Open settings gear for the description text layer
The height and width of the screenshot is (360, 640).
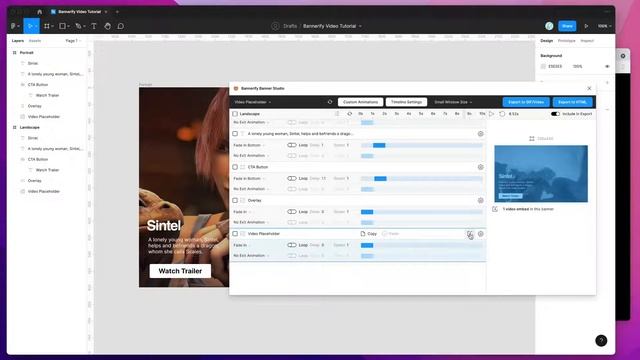(x=480, y=134)
